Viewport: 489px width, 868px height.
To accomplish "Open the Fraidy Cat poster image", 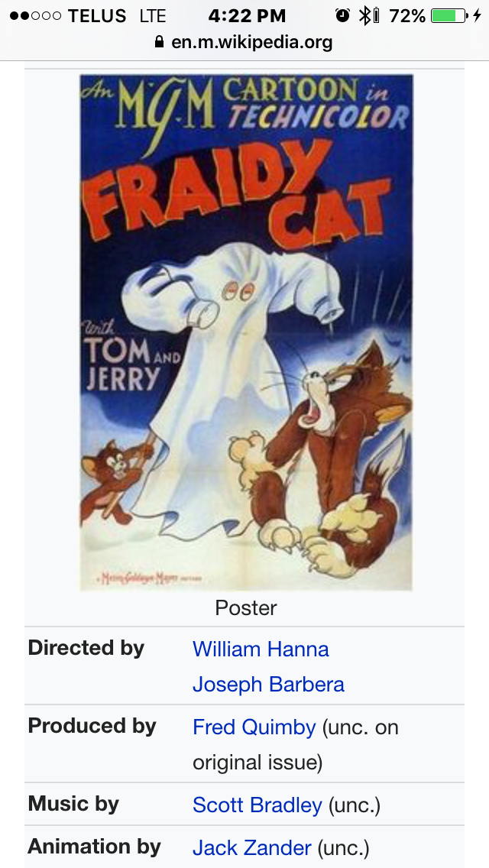I will [x=246, y=332].
